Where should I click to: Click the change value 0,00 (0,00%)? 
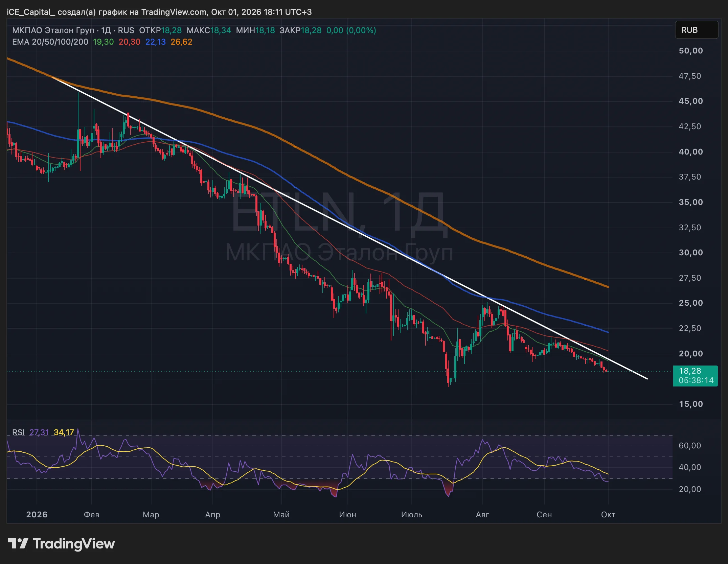click(x=351, y=30)
